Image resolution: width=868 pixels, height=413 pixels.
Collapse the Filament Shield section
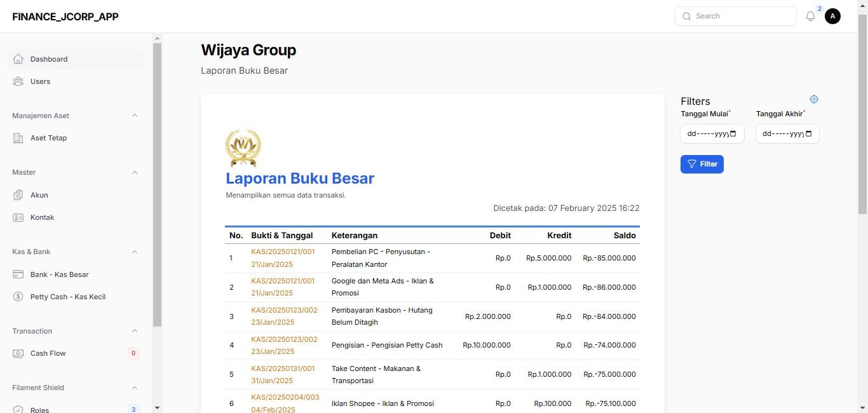point(134,388)
